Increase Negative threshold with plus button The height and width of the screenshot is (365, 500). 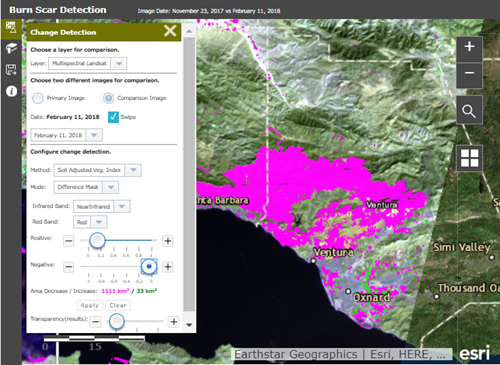[x=168, y=267]
